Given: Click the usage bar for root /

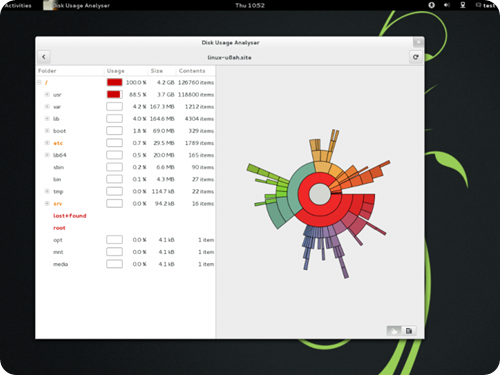Looking at the screenshot, I should pyautogui.click(x=114, y=82).
